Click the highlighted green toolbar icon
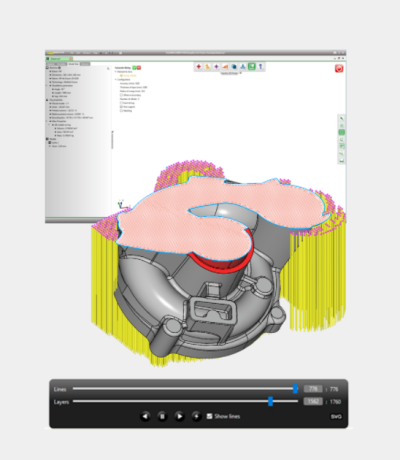This screenshot has width=400, height=460. tap(252, 66)
